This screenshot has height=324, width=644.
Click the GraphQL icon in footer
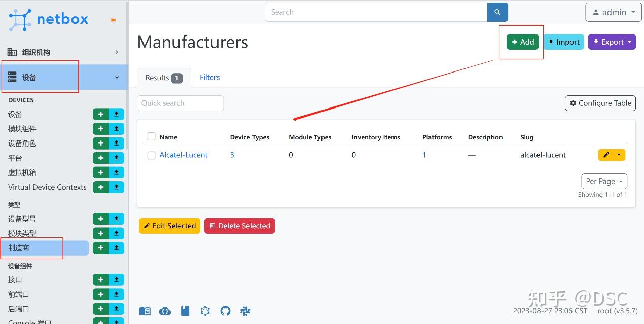coord(205,311)
